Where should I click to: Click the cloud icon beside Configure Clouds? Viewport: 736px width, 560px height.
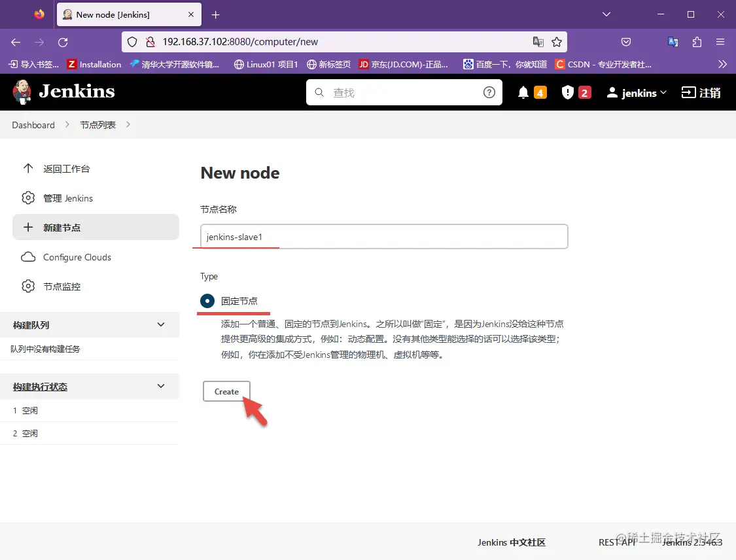(x=28, y=256)
